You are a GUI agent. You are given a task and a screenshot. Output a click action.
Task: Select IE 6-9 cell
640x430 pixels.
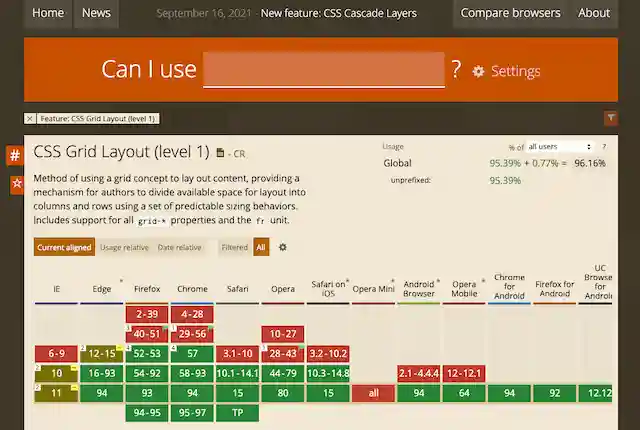pyautogui.click(x=56, y=354)
